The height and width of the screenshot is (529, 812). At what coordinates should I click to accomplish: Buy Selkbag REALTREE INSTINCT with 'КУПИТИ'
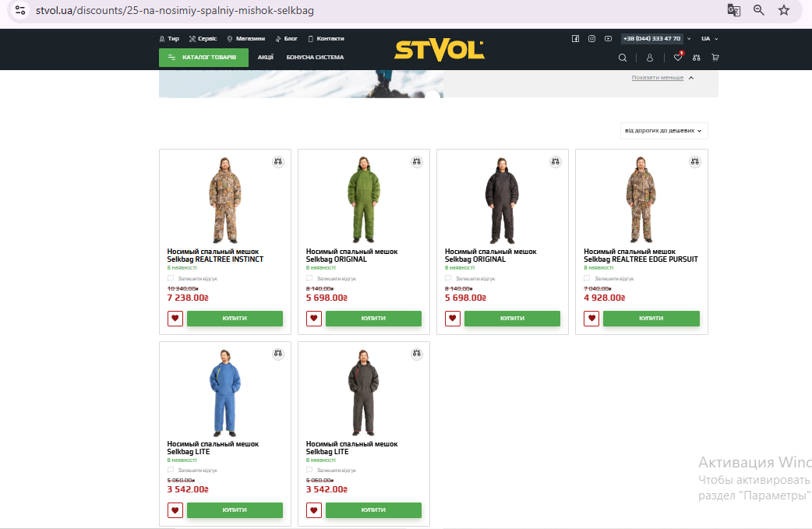tap(235, 319)
